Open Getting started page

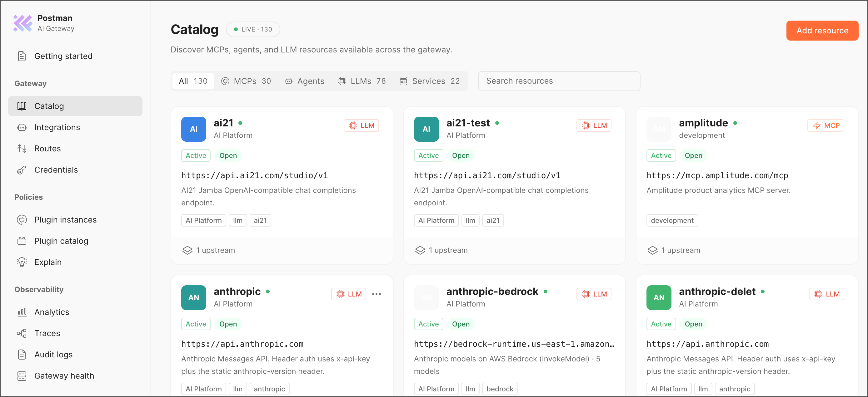(75, 56)
